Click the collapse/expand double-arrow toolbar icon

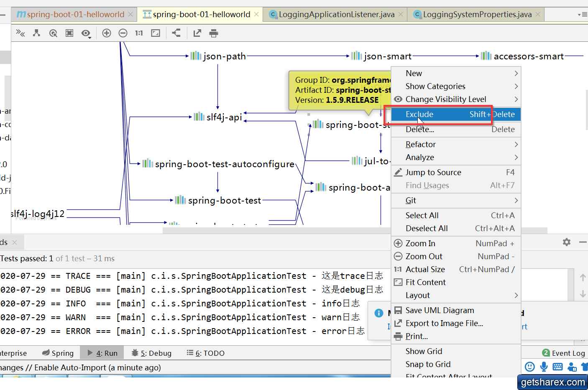coord(20,33)
